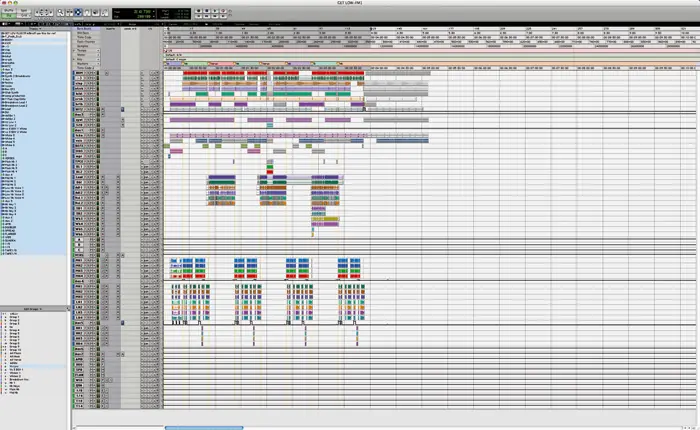Open the sub counter format dropdown arrow

[154, 16]
